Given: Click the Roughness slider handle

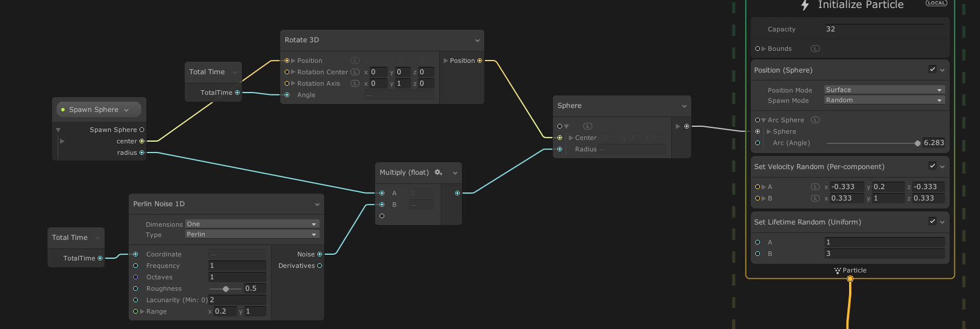Looking at the screenshot, I should click(x=226, y=289).
